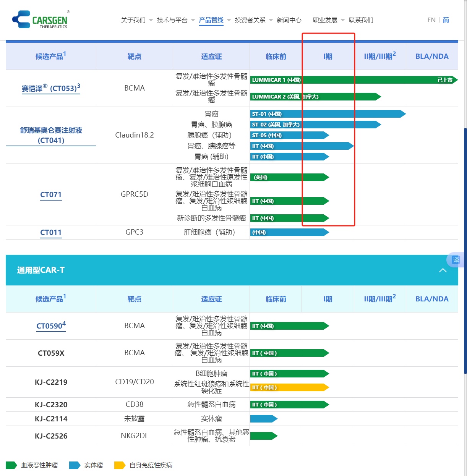Viewport: 467px width, 476px height.
Task: Click the KJ-C2526 product name
Action: tap(51, 436)
